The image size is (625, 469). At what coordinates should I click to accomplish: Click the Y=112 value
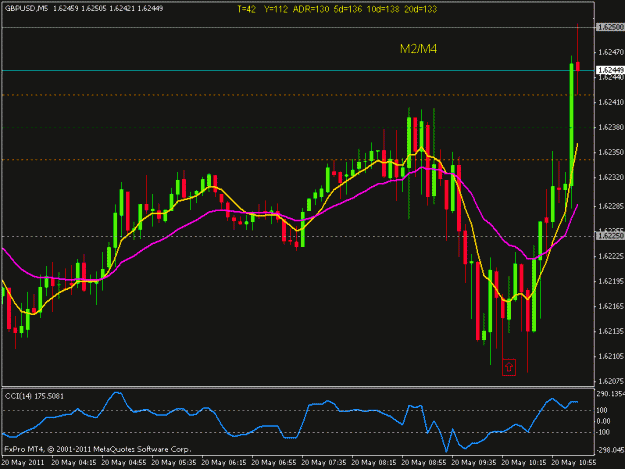click(x=275, y=9)
